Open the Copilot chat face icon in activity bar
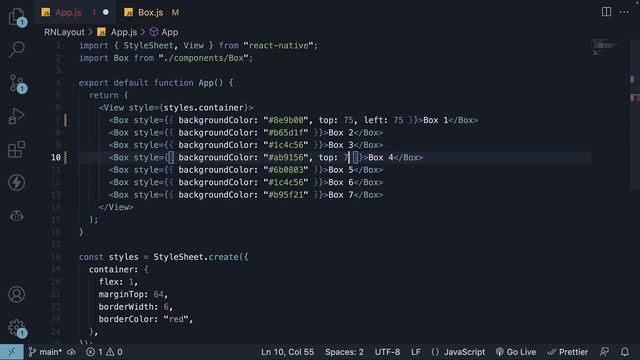Screen dimensions: 640x360 point(17,216)
